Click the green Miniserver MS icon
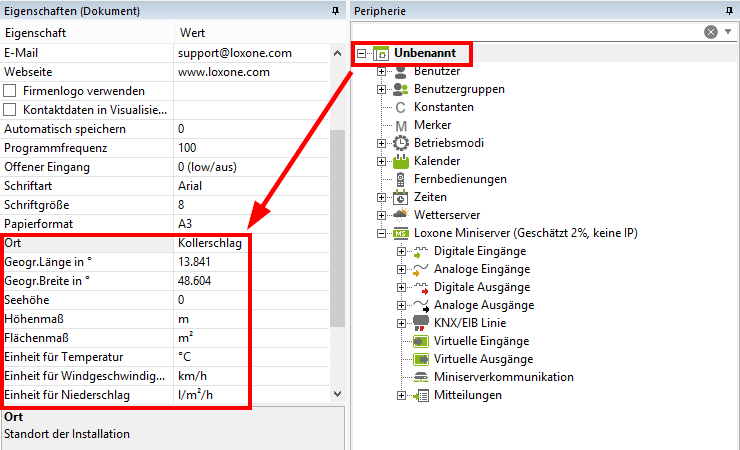 pos(401,233)
